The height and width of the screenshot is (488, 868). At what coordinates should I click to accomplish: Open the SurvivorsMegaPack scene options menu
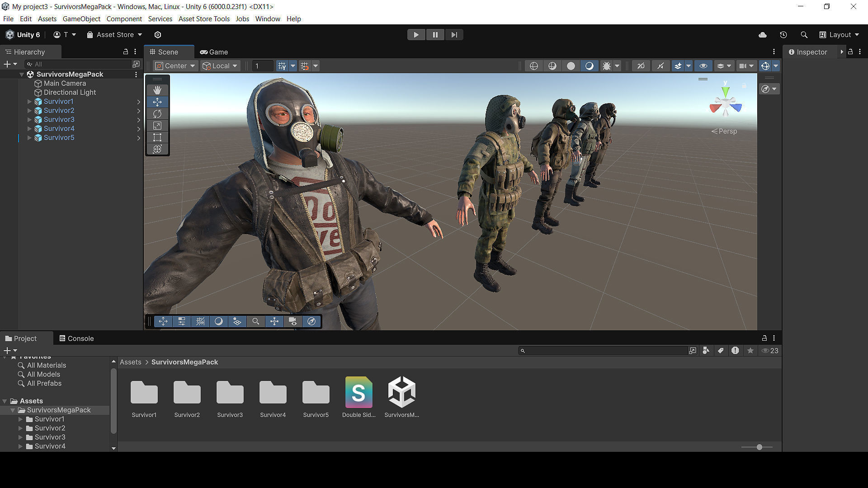tap(136, 75)
